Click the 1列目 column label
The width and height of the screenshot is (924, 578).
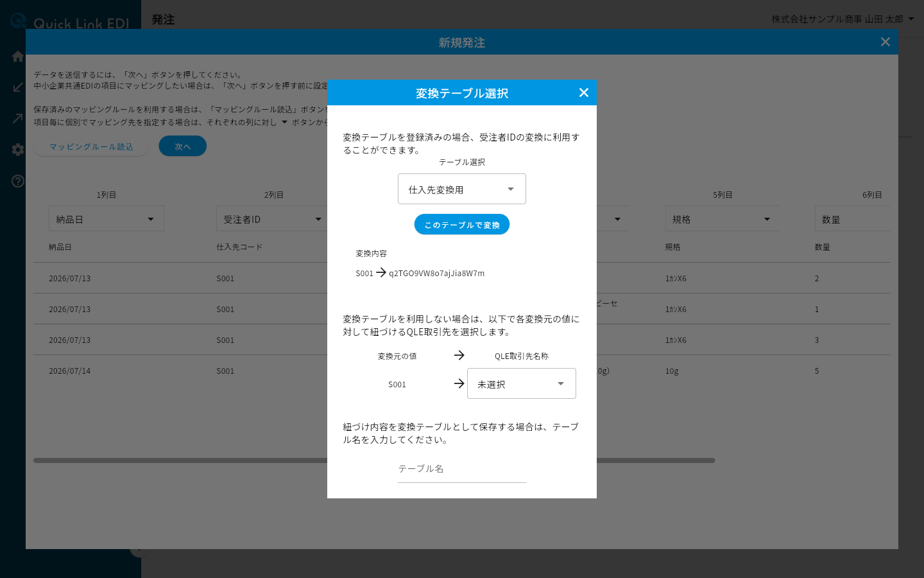(107, 195)
